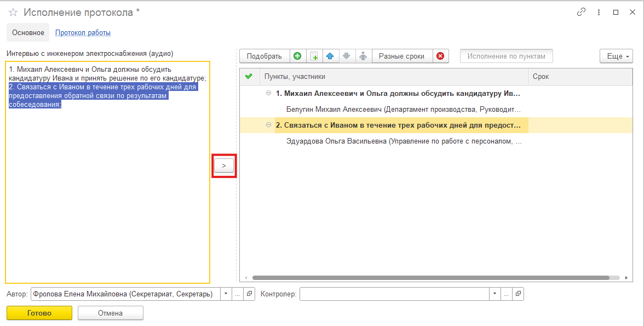Click Исполнение по пунктам button
Image resolution: width=644 pixels, height=326 pixels.
[x=507, y=56]
